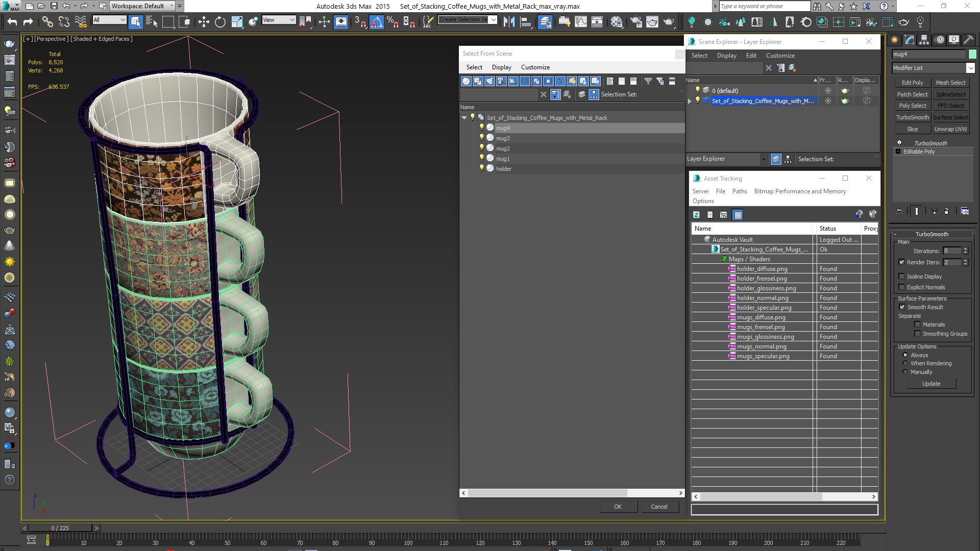Select mug2 in the scene list
Image resolution: width=980 pixels, height=551 pixels.
503,148
